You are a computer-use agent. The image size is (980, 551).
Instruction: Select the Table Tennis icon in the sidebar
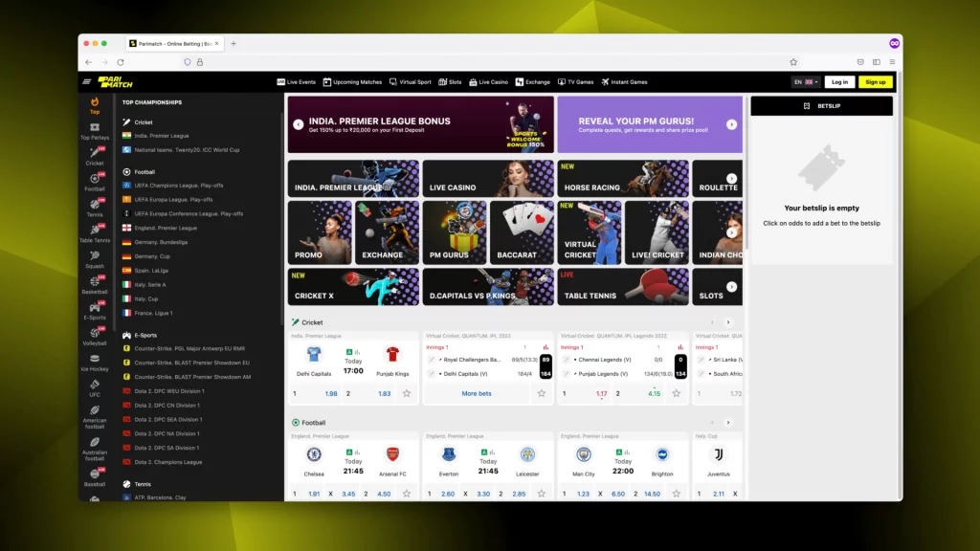pos(95,233)
